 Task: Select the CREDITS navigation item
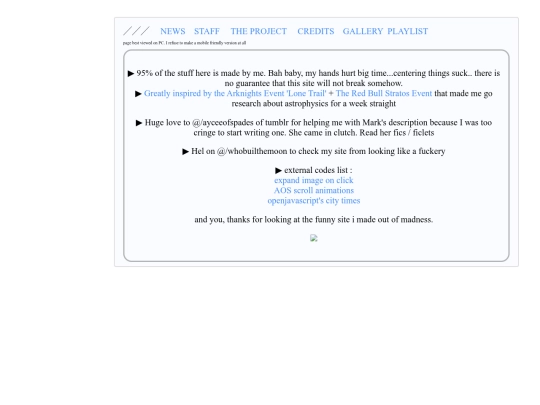pyautogui.click(x=316, y=31)
